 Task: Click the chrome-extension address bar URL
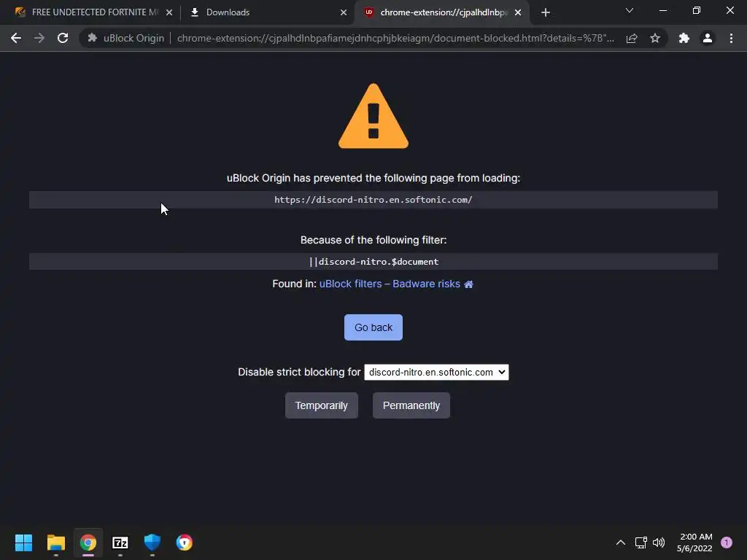point(395,38)
